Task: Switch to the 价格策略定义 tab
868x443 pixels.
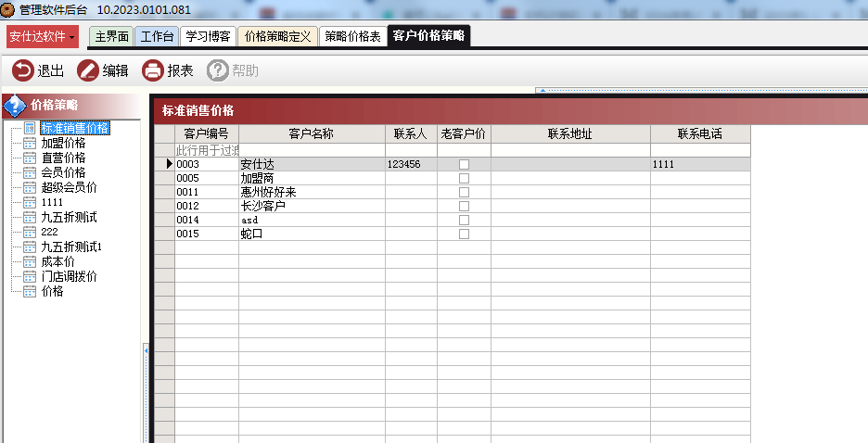Action: coord(278,36)
